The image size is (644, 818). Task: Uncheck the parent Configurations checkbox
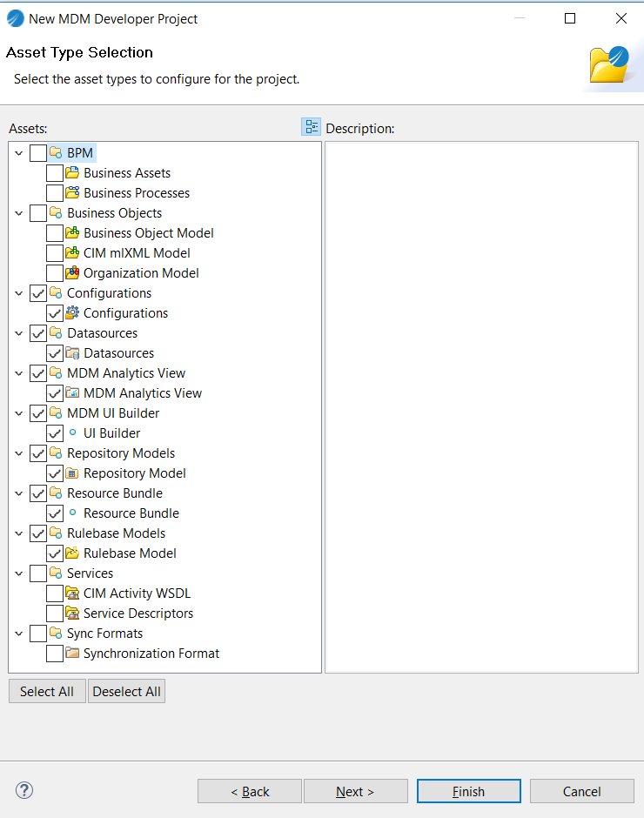[x=38, y=293]
